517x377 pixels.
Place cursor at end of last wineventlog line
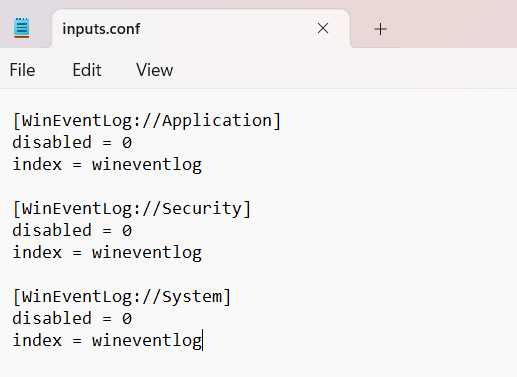[202, 340]
